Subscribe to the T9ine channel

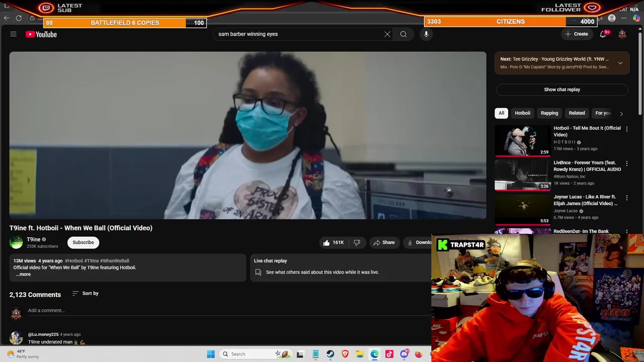pyautogui.click(x=83, y=242)
